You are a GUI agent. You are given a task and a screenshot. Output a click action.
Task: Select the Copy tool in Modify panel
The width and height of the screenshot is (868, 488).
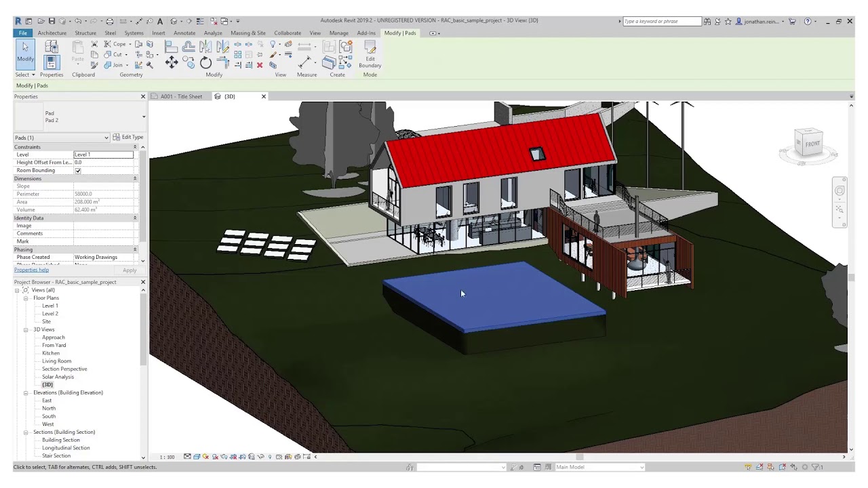point(189,62)
